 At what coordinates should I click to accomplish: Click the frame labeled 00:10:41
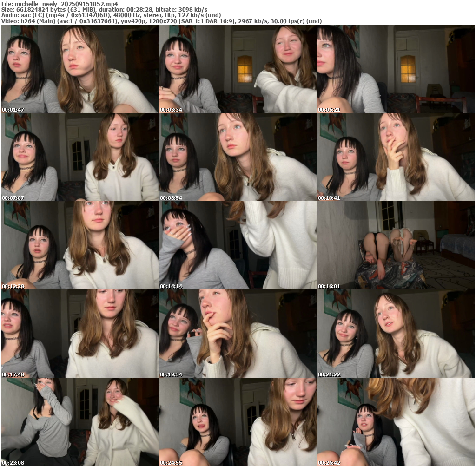click(396, 157)
